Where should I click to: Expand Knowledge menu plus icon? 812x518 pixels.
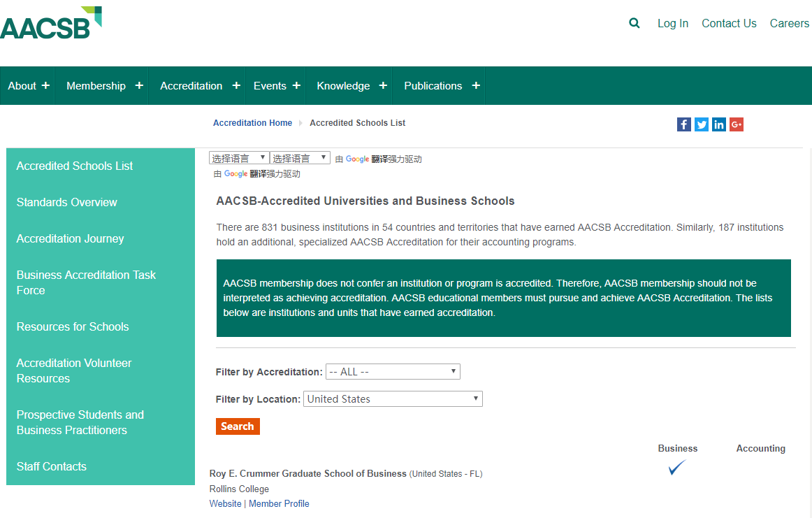[383, 85]
